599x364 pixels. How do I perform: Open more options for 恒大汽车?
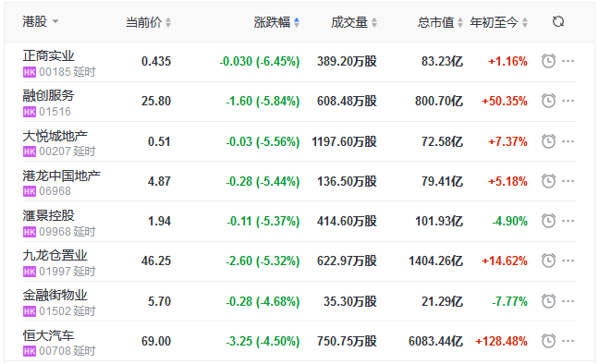tap(568, 341)
